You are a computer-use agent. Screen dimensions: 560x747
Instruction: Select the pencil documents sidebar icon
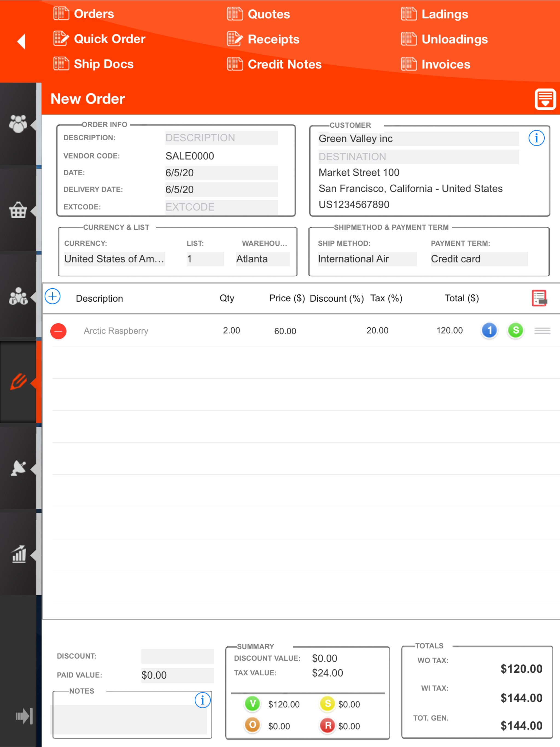coord(18,382)
